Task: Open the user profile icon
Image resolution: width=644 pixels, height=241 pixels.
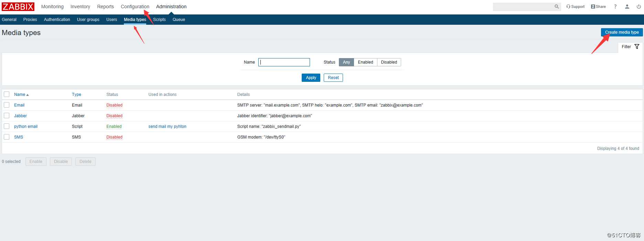Action: (x=627, y=7)
